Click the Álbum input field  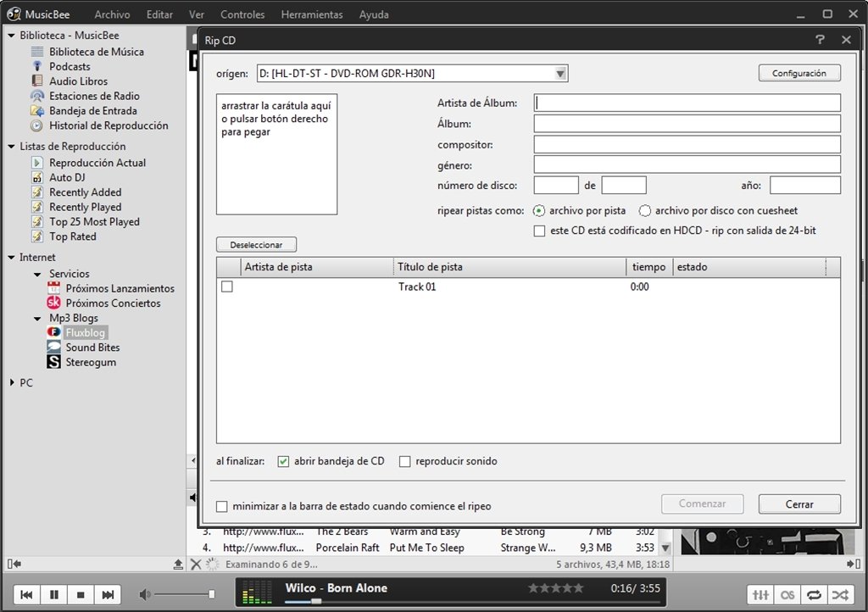(x=687, y=124)
